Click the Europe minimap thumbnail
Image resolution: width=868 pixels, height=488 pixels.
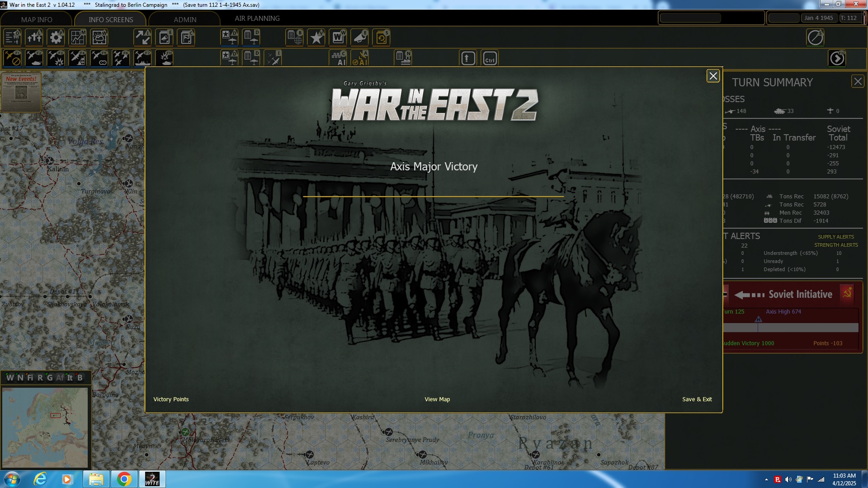coord(45,427)
